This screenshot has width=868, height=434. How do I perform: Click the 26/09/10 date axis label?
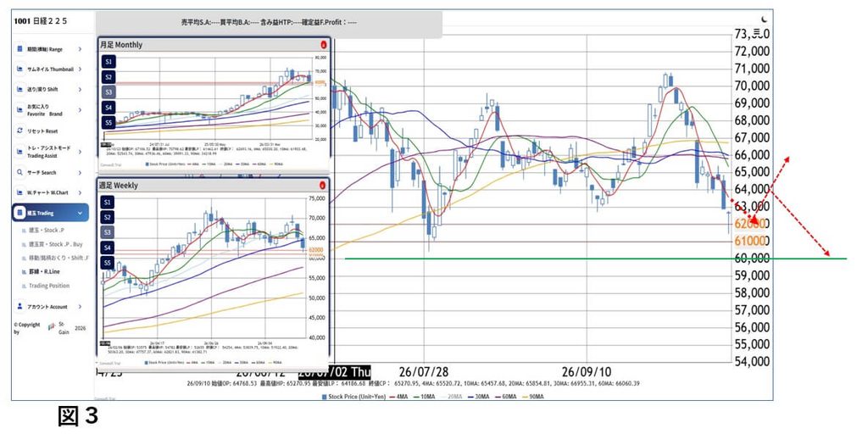(587, 370)
